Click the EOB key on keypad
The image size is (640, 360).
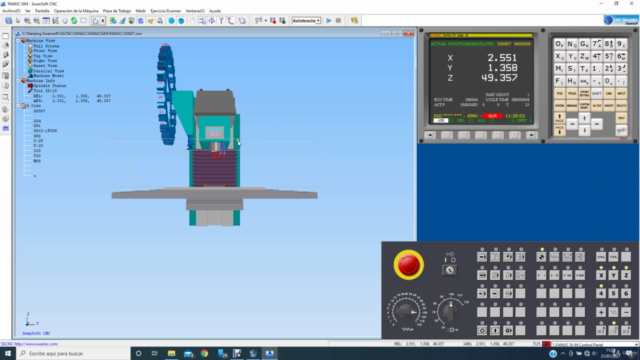point(584,81)
